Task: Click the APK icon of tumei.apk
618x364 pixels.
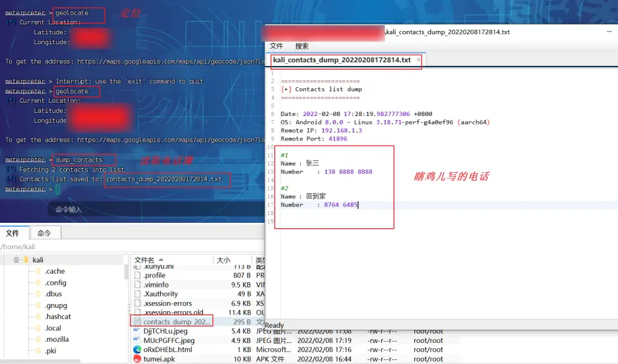Action: [x=137, y=359]
